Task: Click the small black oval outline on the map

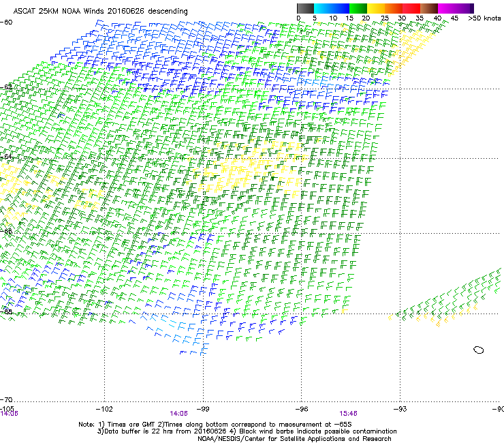Action: coord(479,350)
